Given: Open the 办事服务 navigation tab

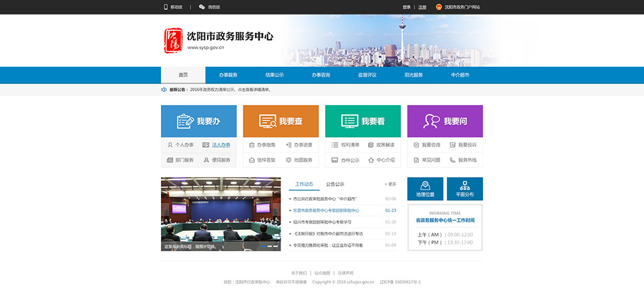Looking at the screenshot, I should (x=228, y=75).
